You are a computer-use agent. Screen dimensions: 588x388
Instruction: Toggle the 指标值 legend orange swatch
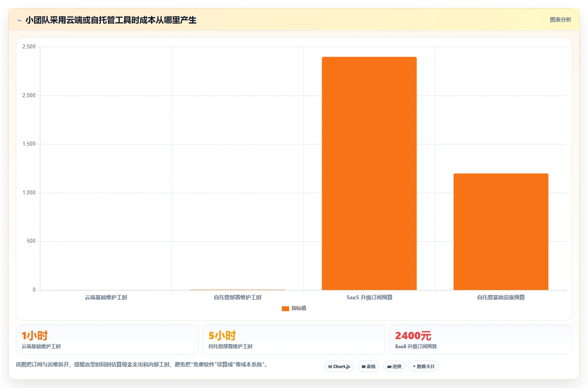click(x=285, y=308)
